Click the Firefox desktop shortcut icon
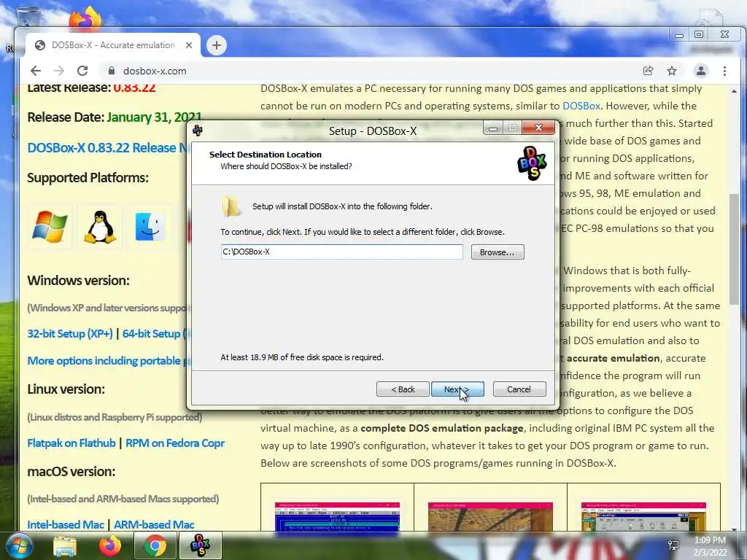 click(85, 18)
